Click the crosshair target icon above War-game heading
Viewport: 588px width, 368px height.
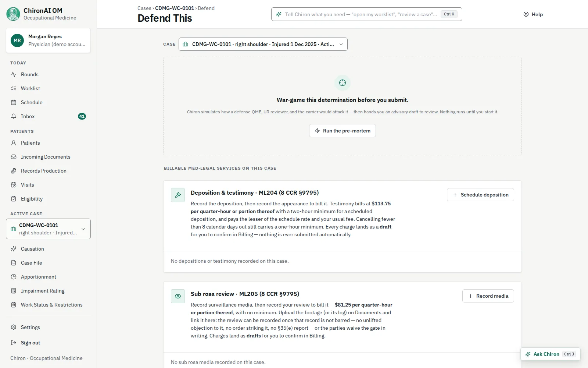tap(343, 83)
